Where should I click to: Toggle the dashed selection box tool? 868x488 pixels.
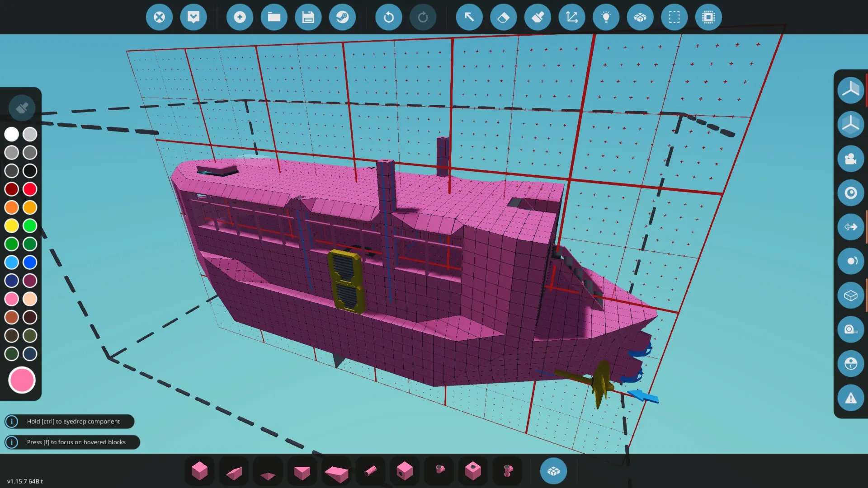pos(674,17)
